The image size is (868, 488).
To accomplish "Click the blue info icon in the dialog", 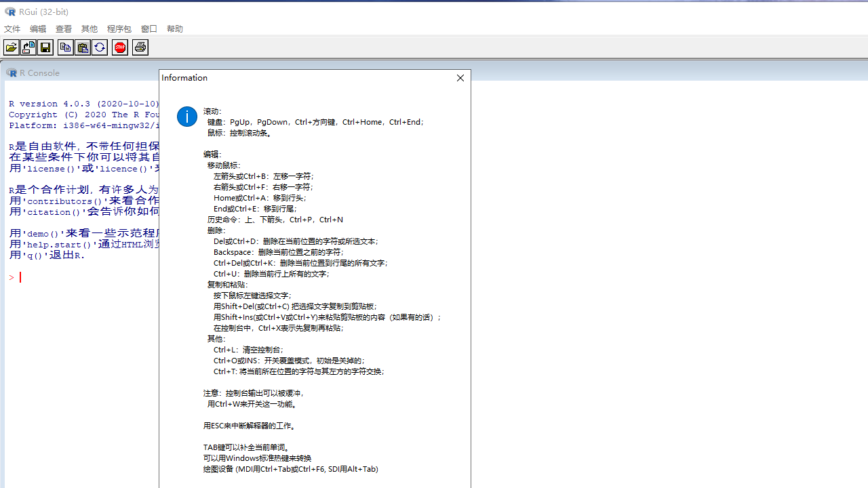I will [187, 117].
